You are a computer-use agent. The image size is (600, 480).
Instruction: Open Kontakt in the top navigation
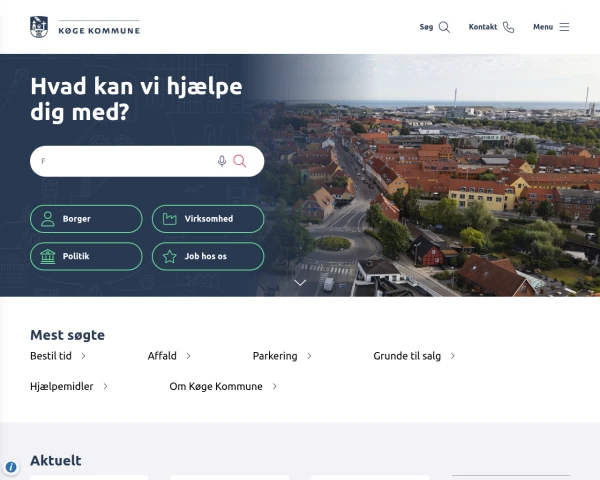coord(483,27)
